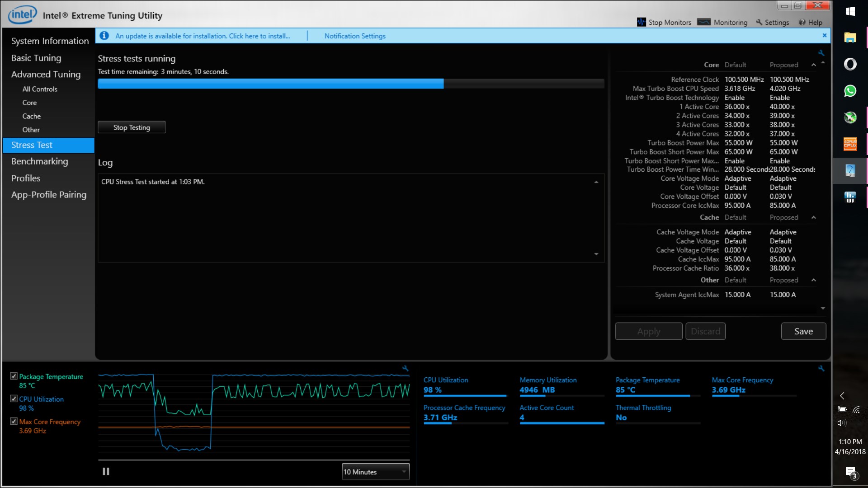Click Stop Monitors label
This screenshot has height=488, width=868.
click(670, 22)
